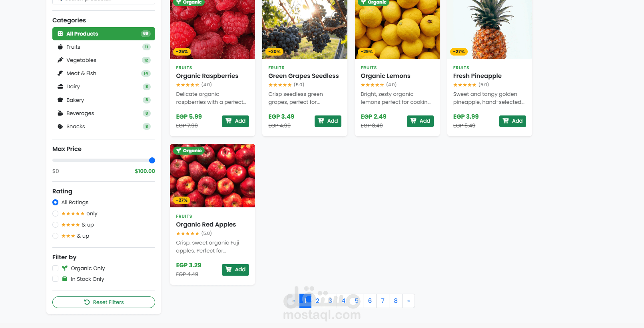Add Organic Red Apples to cart
Viewport: 644px width, 328px height.
click(x=235, y=270)
